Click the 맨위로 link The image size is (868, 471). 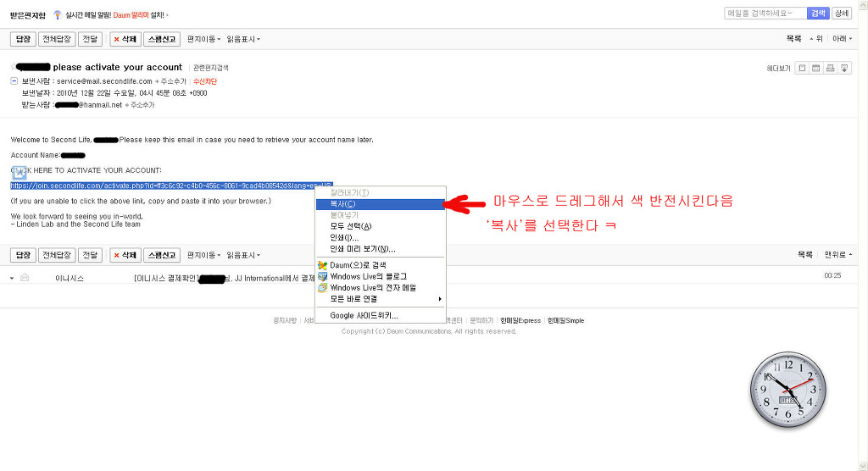tap(838, 255)
